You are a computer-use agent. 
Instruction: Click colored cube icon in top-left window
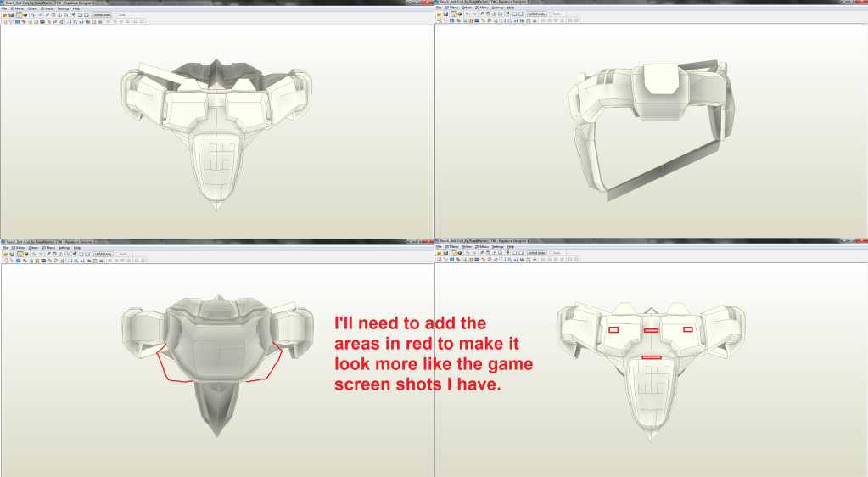pos(25,15)
